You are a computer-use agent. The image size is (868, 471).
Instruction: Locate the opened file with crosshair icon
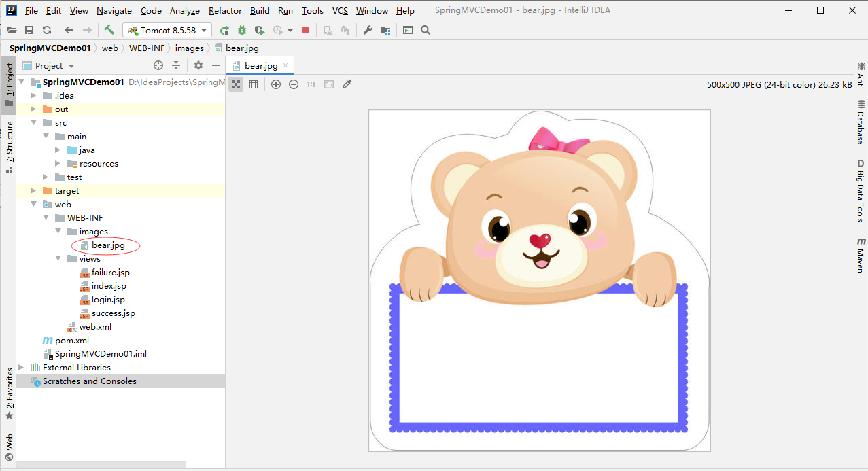tap(158, 65)
